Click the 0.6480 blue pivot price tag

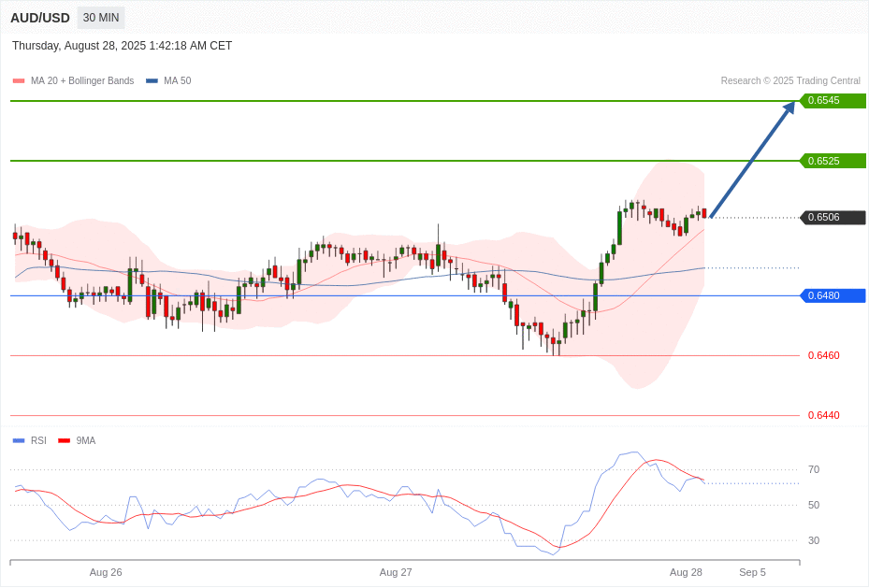point(833,295)
